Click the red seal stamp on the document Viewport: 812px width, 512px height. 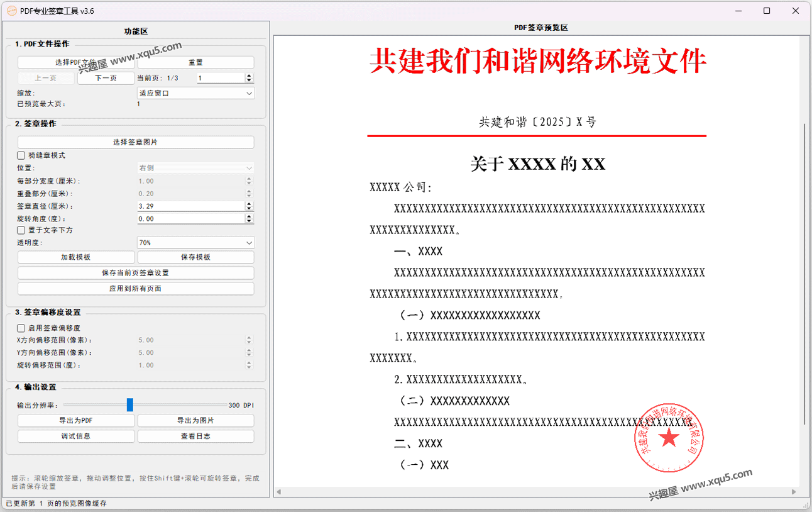[x=668, y=438]
